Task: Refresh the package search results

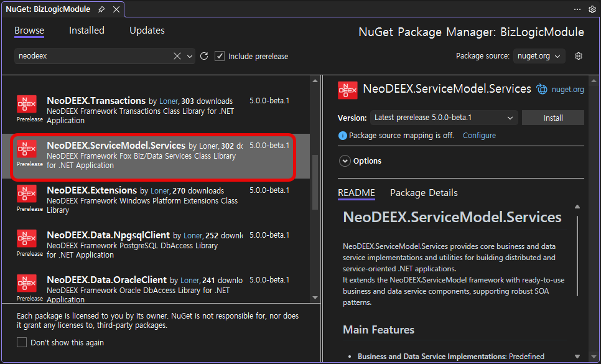Action: [x=204, y=56]
